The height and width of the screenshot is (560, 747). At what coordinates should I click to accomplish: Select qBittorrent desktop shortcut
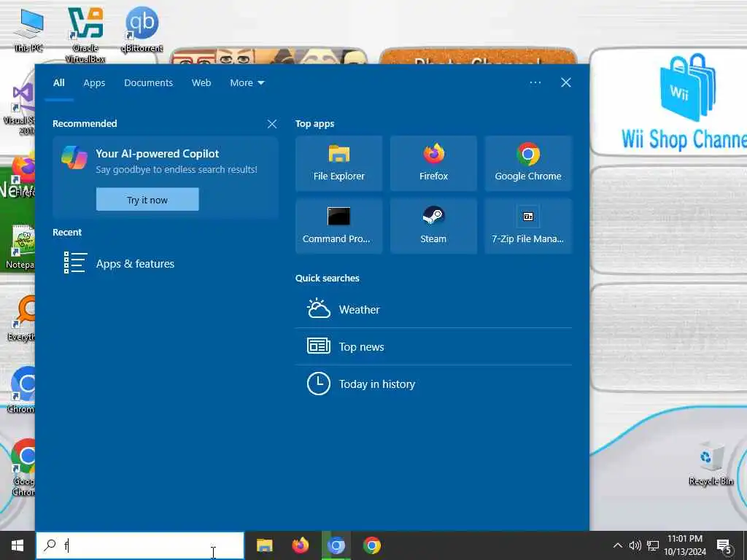[x=142, y=29]
